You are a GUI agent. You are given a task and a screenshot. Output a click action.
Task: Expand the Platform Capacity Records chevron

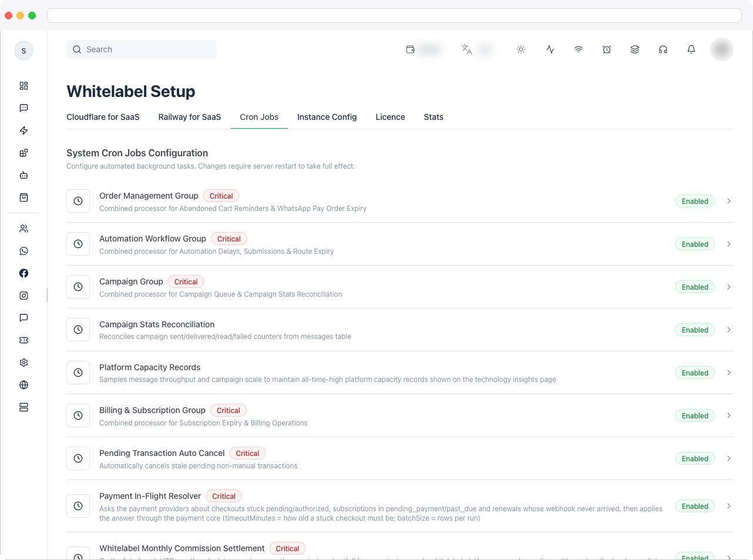point(729,373)
